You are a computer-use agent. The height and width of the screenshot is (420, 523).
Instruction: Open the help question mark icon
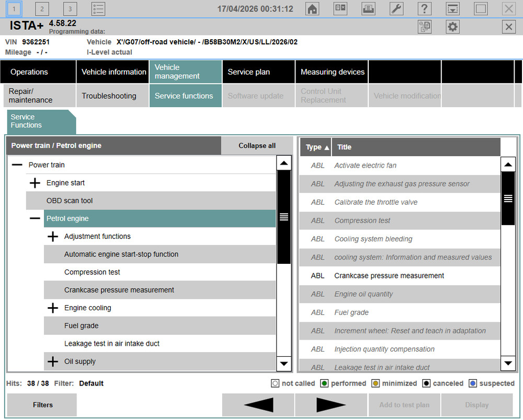coord(425,9)
